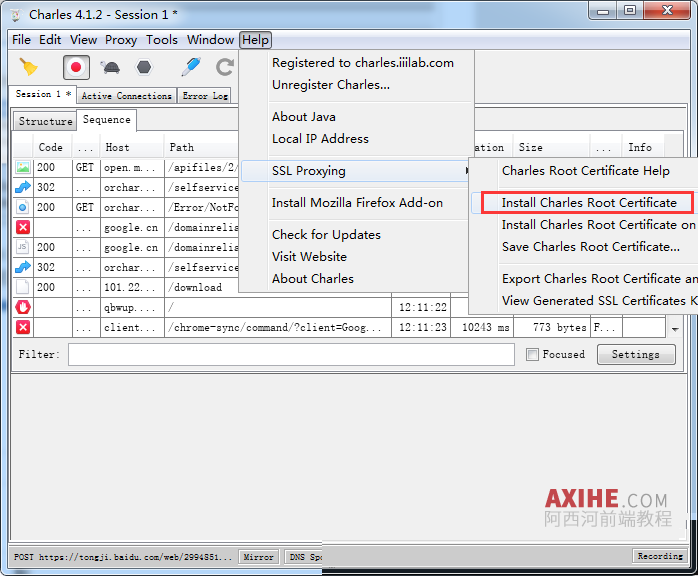Close the Help menu
This screenshot has height=576, width=698.
(x=256, y=40)
